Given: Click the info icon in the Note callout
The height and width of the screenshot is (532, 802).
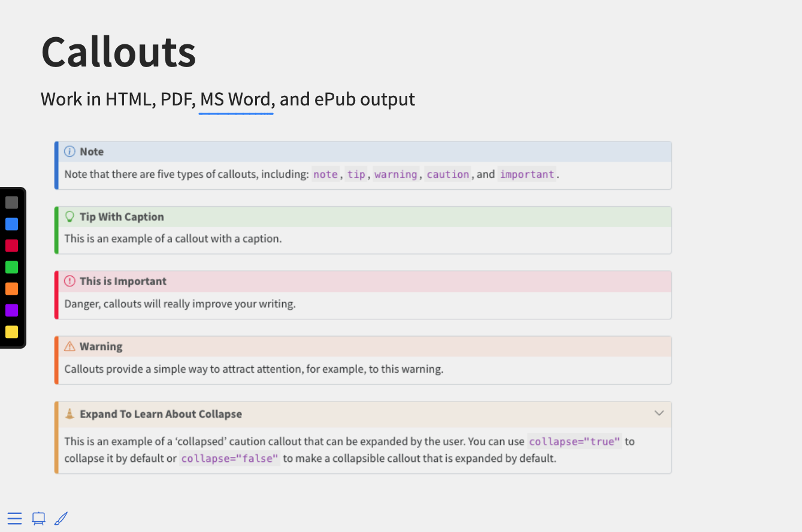Looking at the screenshot, I should [x=69, y=152].
